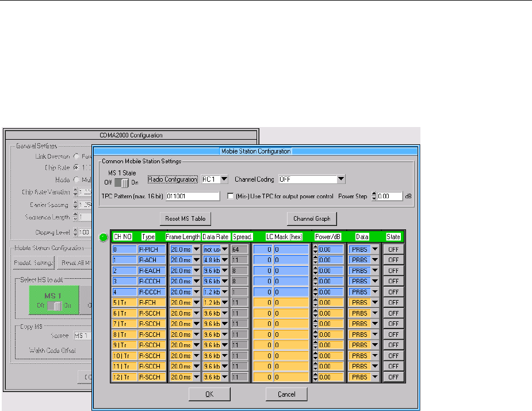Enable (Mis-) Use TPC for output power control
This screenshot has height=411, width=532.
pyautogui.click(x=231, y=196)
